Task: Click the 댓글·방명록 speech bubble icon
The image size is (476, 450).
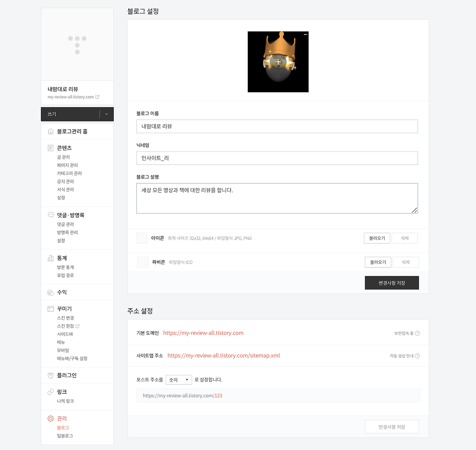Action: coord(51,215)
